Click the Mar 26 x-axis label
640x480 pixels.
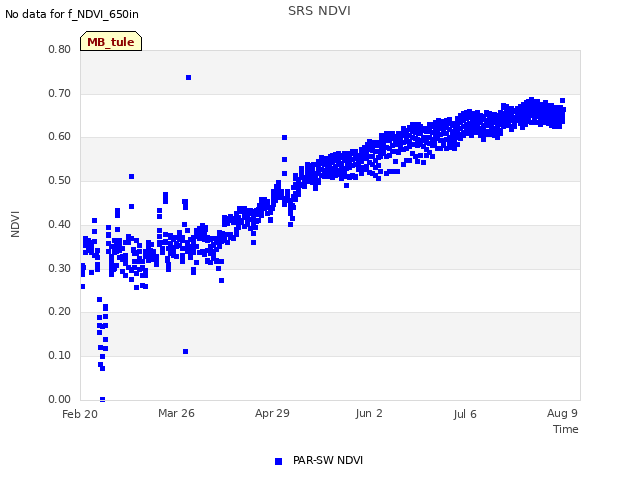(176, 413)
